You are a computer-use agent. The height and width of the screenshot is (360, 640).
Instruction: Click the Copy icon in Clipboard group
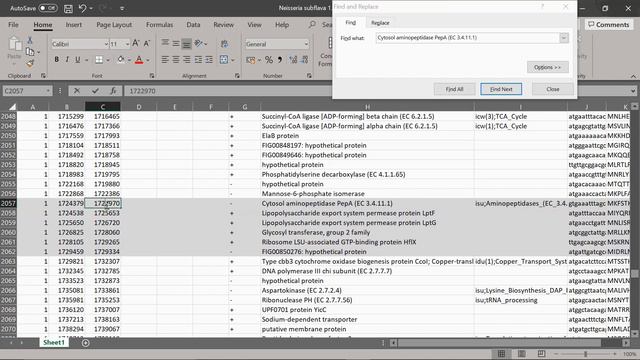[30, 52]
